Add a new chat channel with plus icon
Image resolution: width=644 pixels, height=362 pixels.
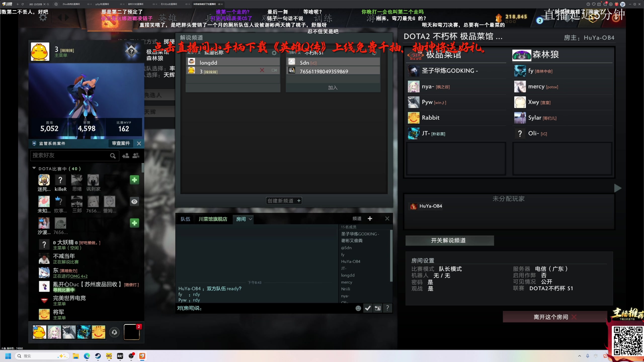coord(370,219)
